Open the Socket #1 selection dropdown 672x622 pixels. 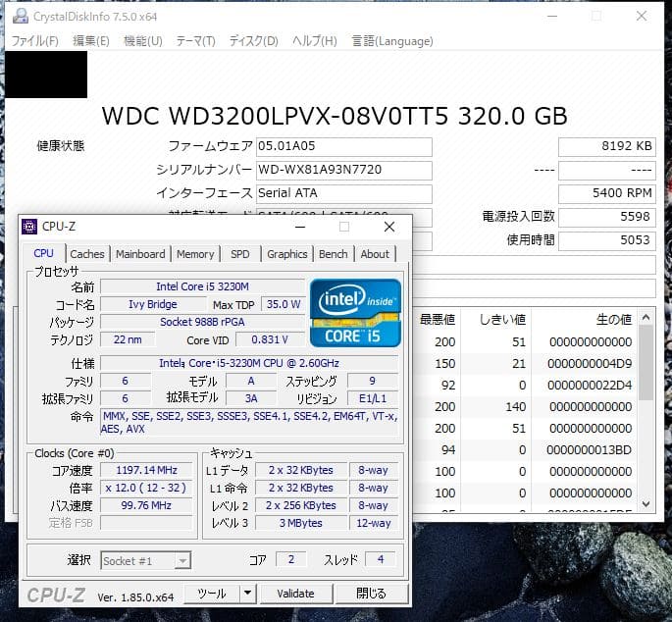click(146, 561)
